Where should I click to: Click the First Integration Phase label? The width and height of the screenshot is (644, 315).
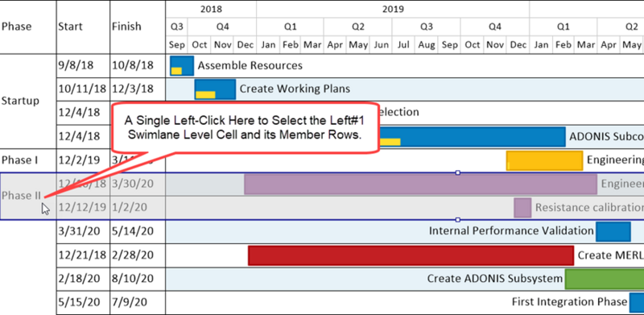pos(569,302)
